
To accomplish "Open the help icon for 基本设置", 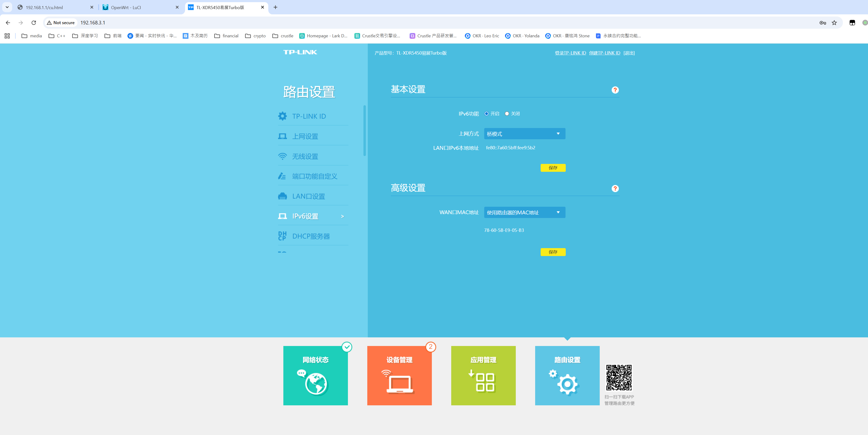I will click(615, 90).
